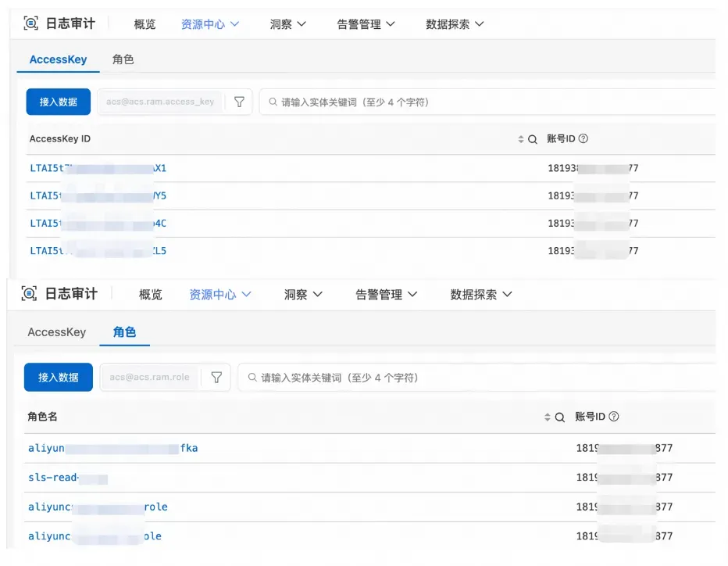This screenshot has width=728, height=566.
Task: Click the sort icon on AccessKey ID column
Action: pos(522,138)
